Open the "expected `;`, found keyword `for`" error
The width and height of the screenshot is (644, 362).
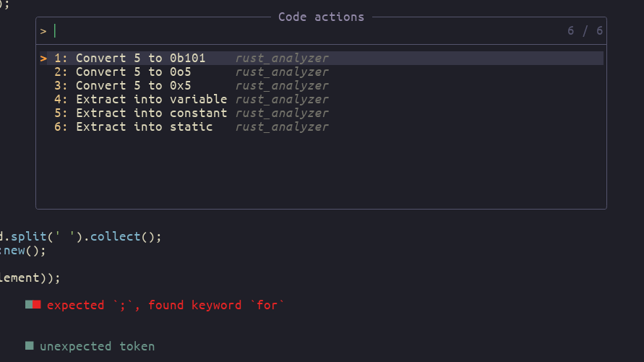tap(166, 305)
